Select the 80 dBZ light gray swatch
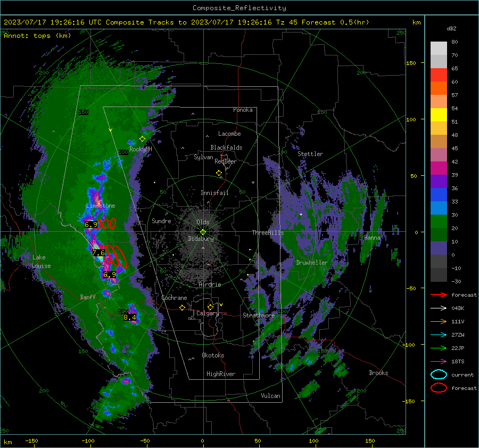 click(x=439, y=48)
